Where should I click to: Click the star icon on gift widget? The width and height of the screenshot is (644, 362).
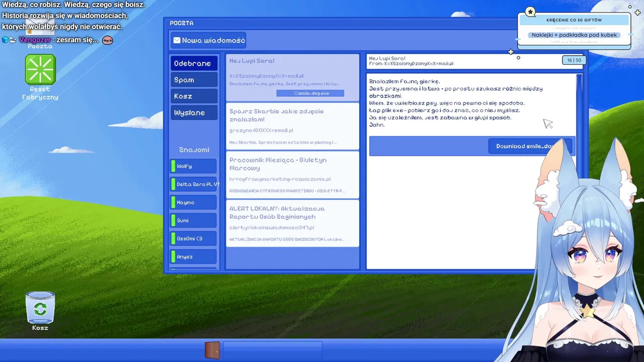(530, 12)
